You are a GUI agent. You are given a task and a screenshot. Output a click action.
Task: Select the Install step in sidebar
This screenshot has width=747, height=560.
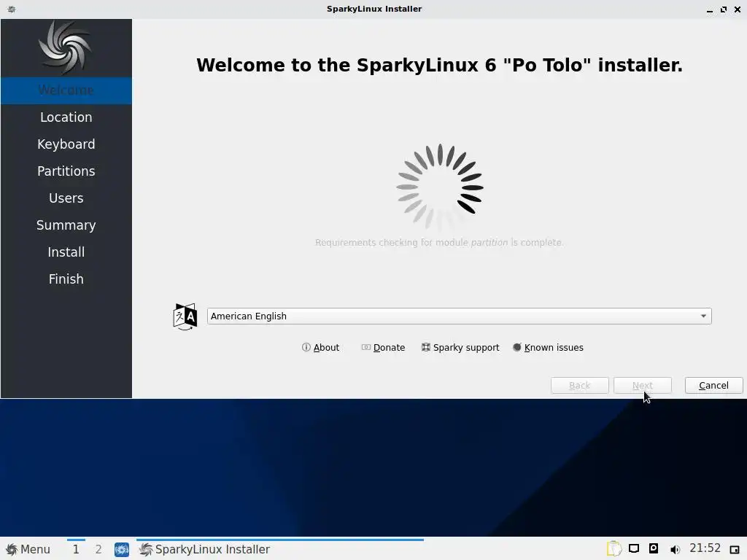coord(66,252)
